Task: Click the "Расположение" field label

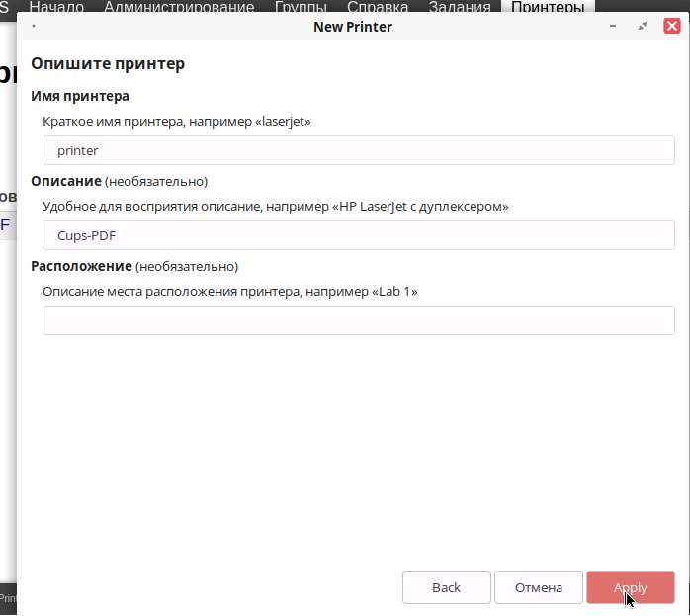Action: pyautogui.click(x=81, y=266)
